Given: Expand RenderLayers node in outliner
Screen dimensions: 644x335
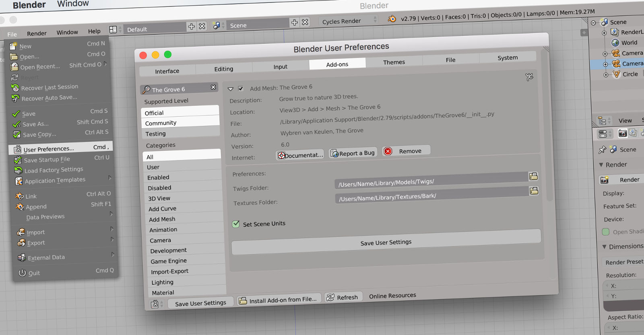Looking at the screenshot, I should [x=604, y=33].
